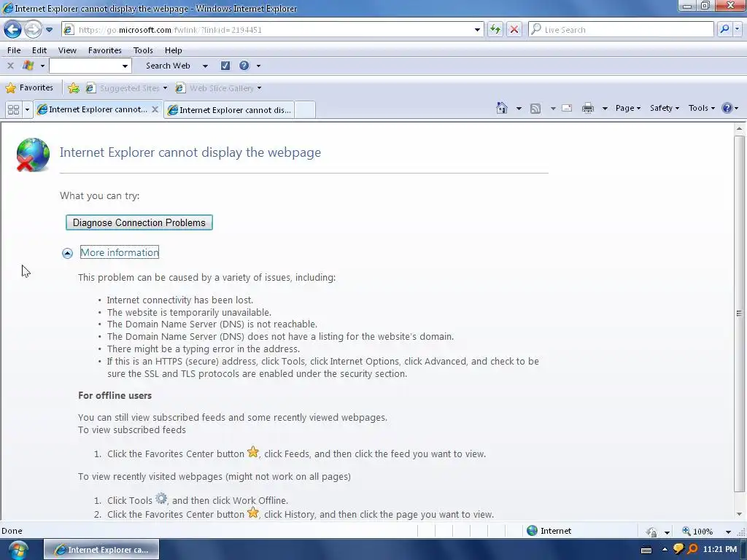This screenshot has height=560, width=747.
Task: Click the New Tab blank button
Action: 305,110
